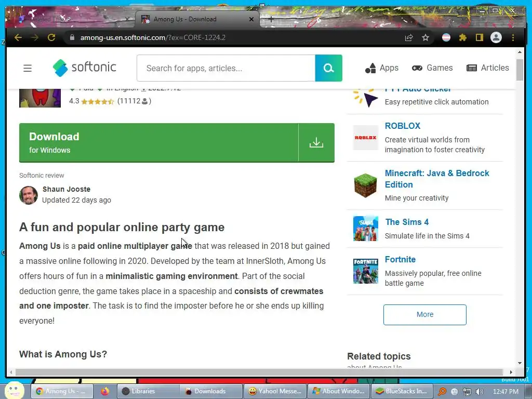The height and width of the screenshot is (399, 532).
Task: Click 'Easy repetitive click automation' description
Action: [436, 102]
